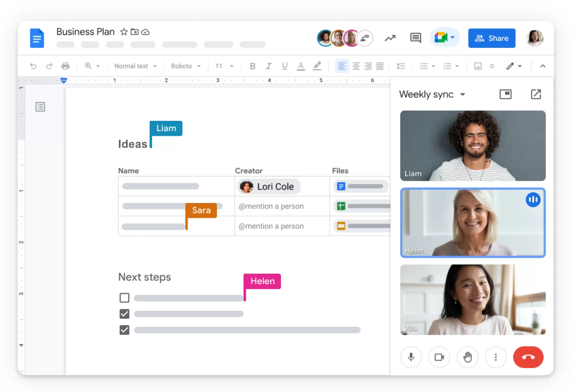Select right align
Viewport: 581px width, 392px height.
pyautogui.click(x=368, y=66)
